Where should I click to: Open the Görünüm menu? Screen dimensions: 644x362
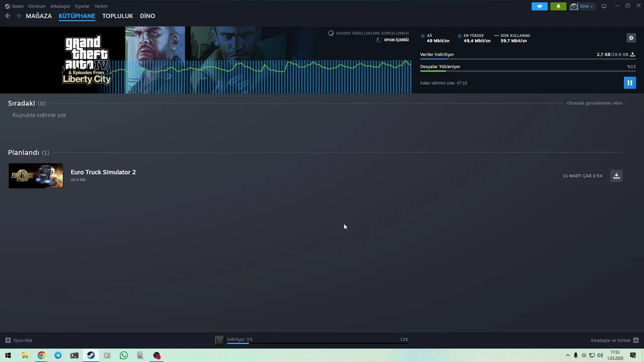pyautogui.click(x=37, y=6)
